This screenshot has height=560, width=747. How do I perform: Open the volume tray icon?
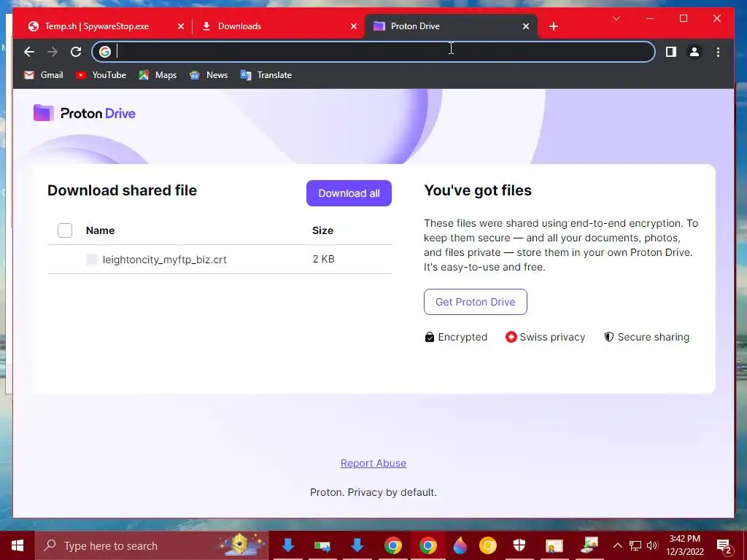pyautogui.click(x=652, y=545)
